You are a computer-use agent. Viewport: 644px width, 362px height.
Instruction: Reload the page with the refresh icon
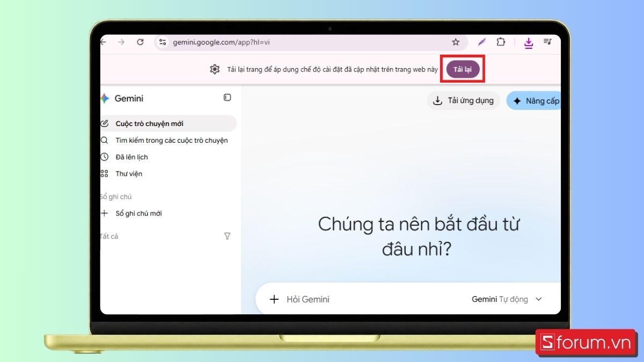click(x=140, y=42)
